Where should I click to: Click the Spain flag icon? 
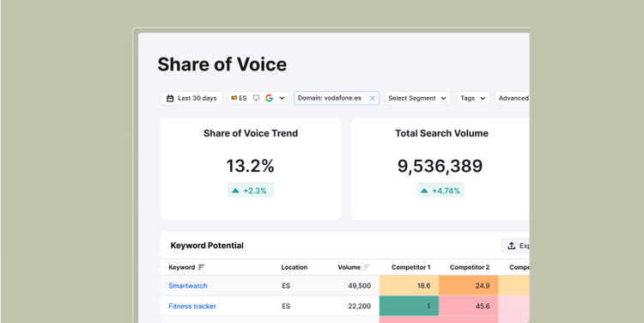(x=234, y=98)
